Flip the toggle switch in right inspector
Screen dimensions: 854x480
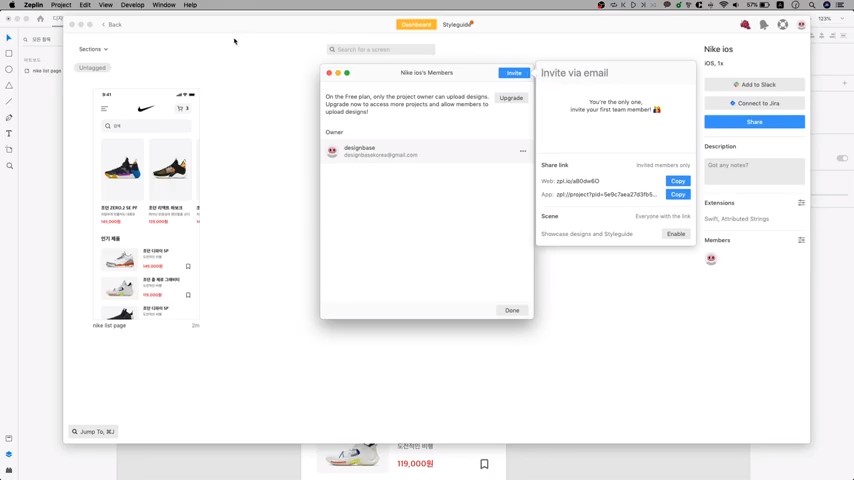click(841, 158)
